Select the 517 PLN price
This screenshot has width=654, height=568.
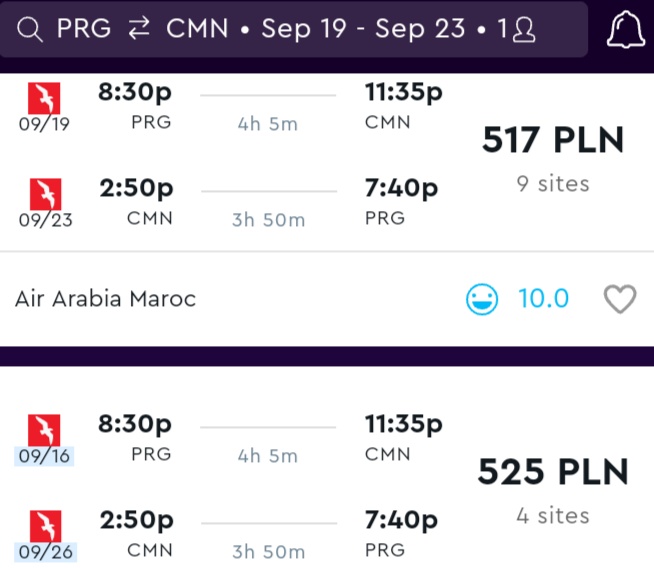553,140
